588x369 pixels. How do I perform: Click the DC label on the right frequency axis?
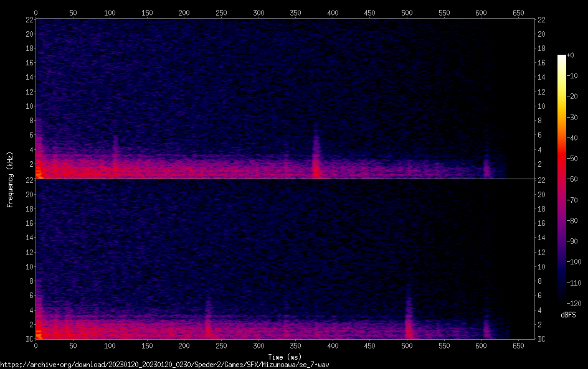tap(542, 339)
